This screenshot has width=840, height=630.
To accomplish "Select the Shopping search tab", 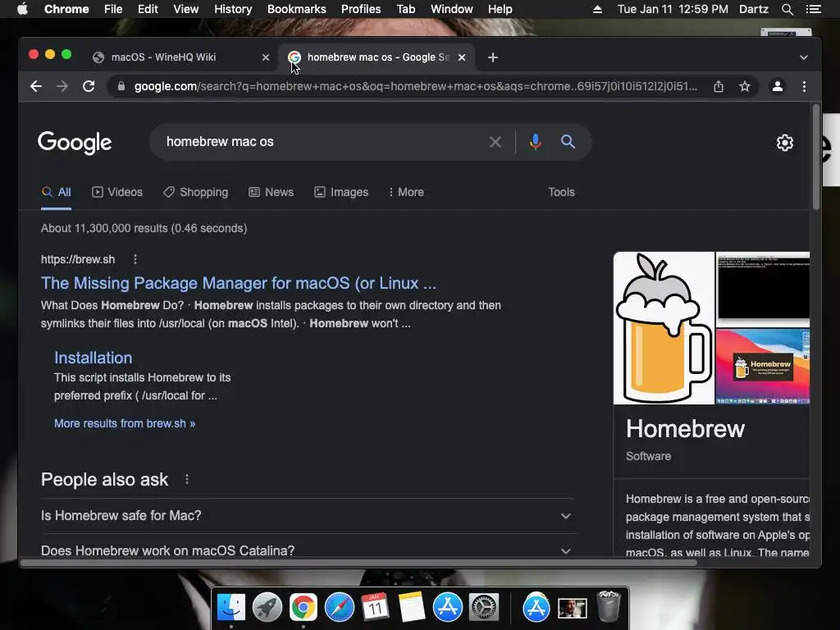I will [196, 192].
